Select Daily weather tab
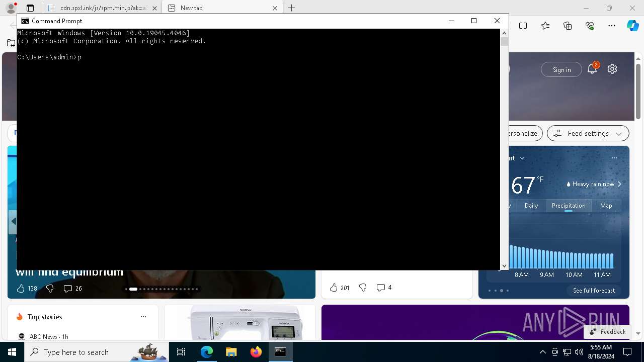Screen dimensions: 644x362 (531, 206)
